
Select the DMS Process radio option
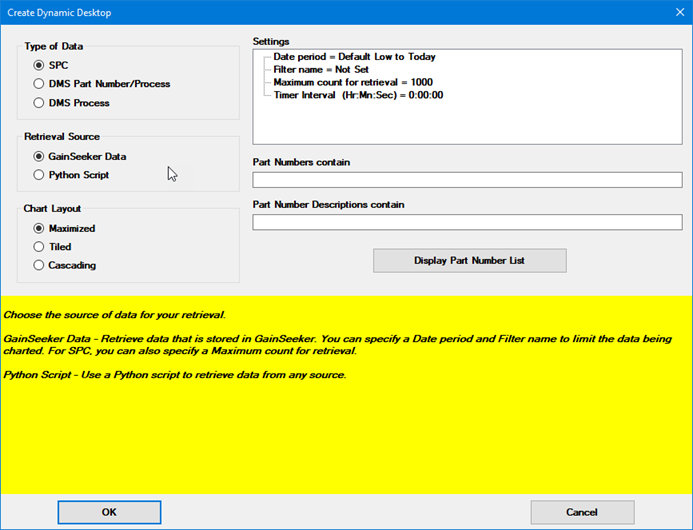click(x=39, y=103)
